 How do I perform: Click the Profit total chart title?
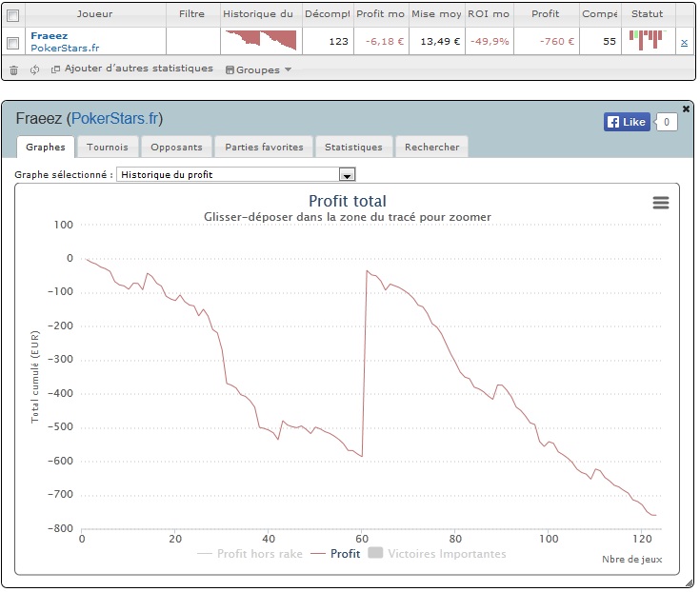348,201
